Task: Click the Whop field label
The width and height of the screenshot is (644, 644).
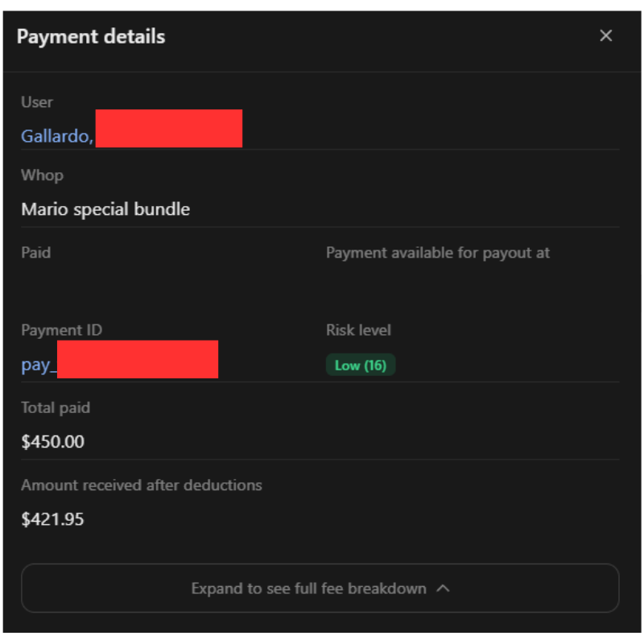Action: (42, 175)
